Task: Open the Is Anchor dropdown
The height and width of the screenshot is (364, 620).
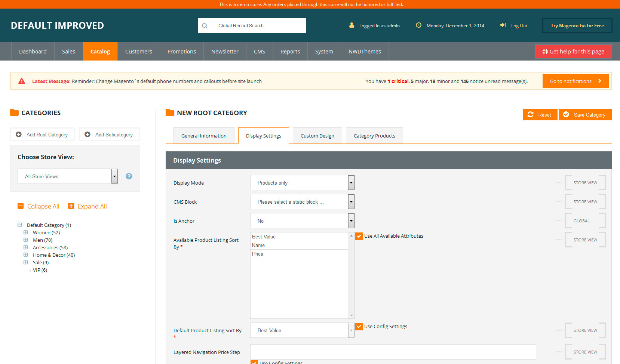Action: [302, 221]
